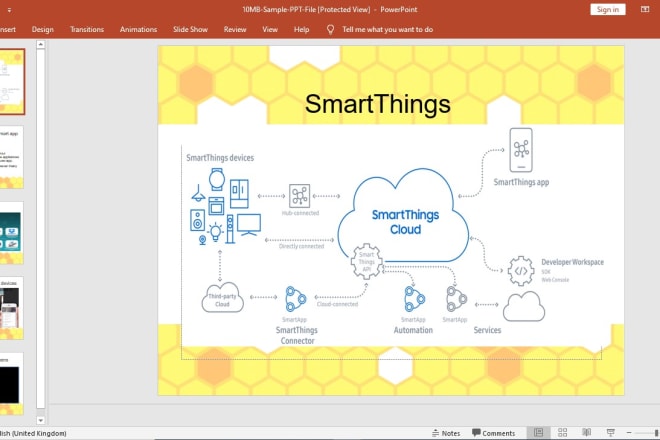Screen dimensions: 660x440
Task: Toggle the Comments pane in status bar
Action: (493, 433)
